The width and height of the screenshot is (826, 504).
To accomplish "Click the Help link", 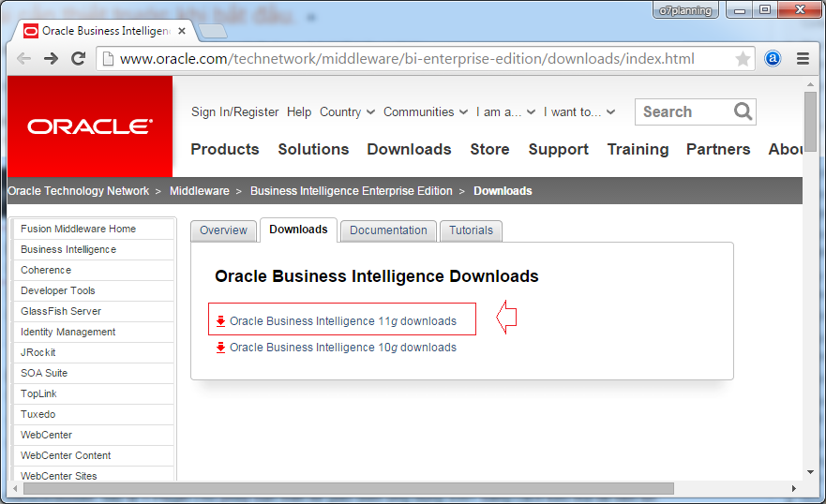I will pos(299,112).
